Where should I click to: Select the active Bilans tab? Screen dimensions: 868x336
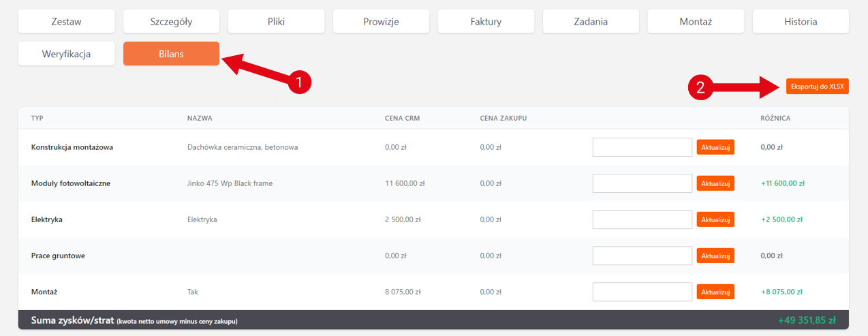tap(171, 54)
